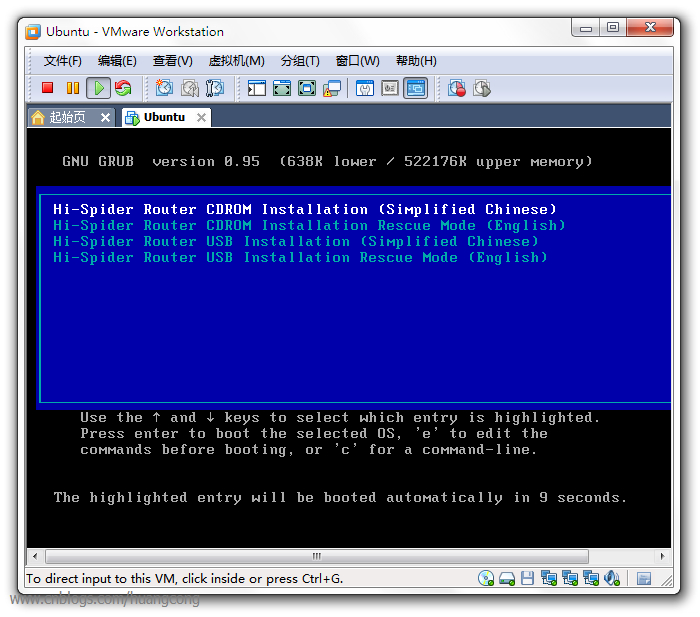The height and width of the screenshot is (617, 700).
Task: Enter Full Screen mode icon
Action: [307, 88]
